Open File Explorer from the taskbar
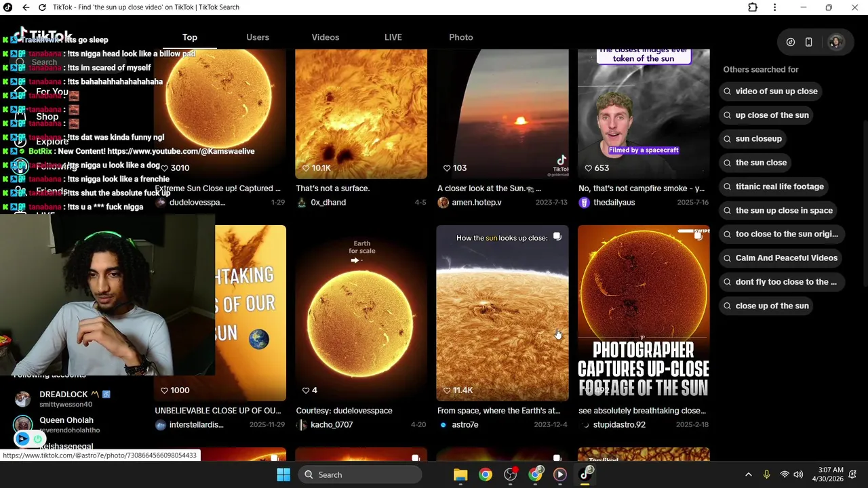Screen dimensions: 868x488 [x=460, y=474]
